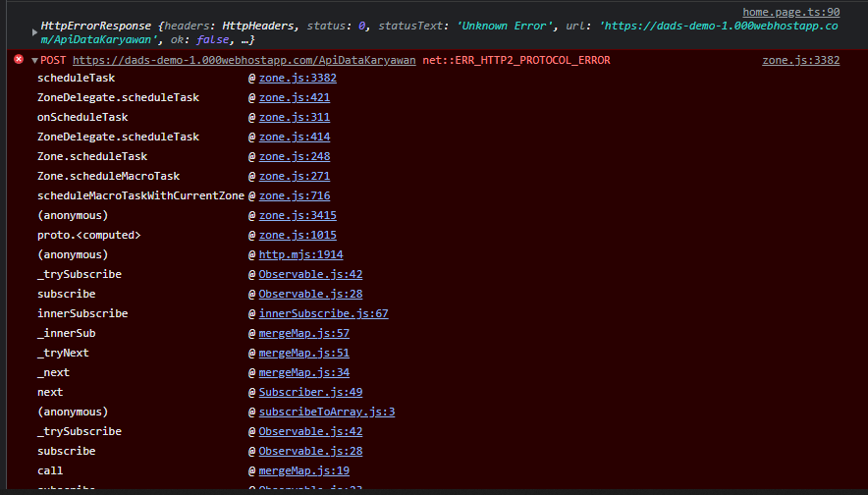
Task: Collapse the POST error stack trace
Action: click(x=34, y=60)
